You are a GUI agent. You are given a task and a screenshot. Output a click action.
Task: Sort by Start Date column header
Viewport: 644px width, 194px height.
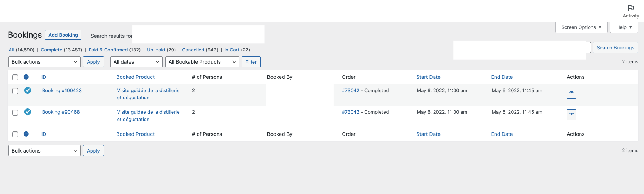(x=428, y=77)
